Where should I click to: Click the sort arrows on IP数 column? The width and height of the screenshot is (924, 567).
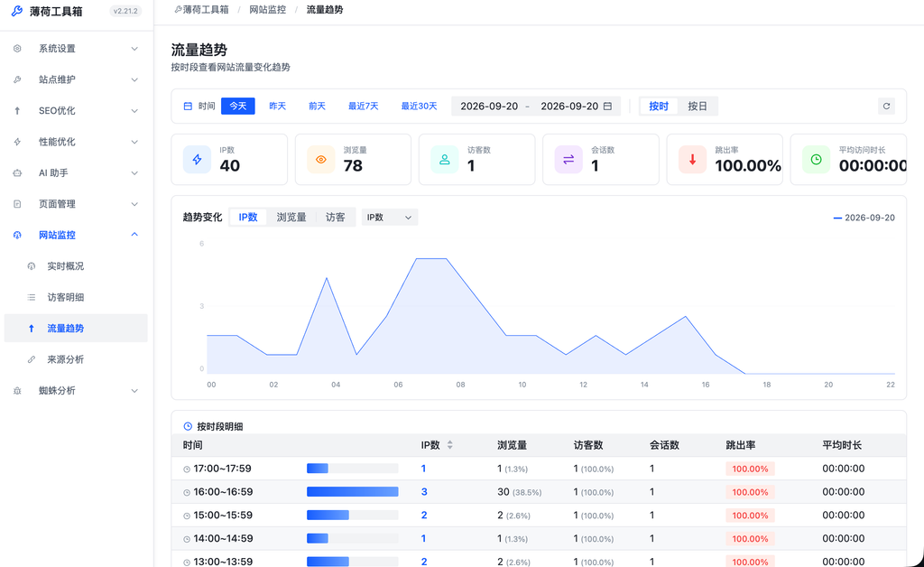coord(449,445)
